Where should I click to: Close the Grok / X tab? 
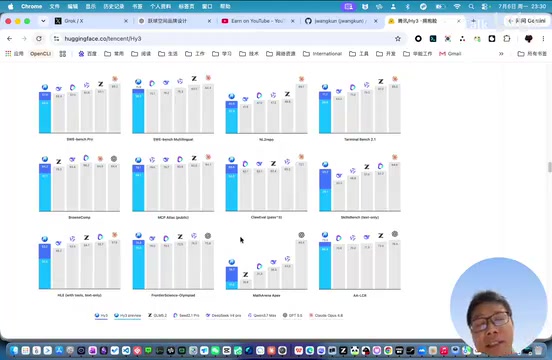pos(126,21)
